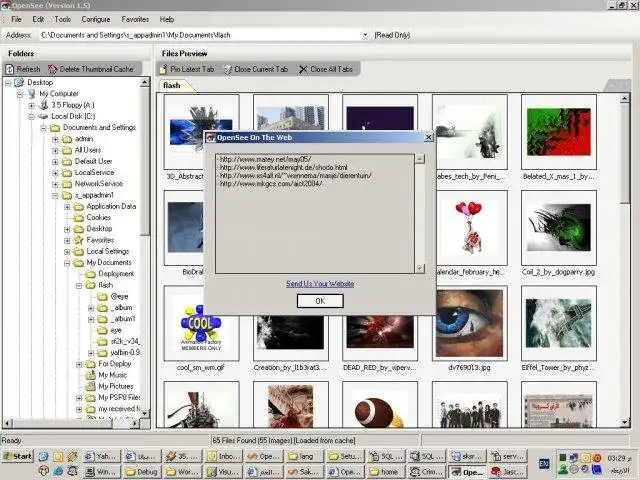Click the Close All Tabs icon
This screenshot has width=640, height=480.
(x=303, y=69)
